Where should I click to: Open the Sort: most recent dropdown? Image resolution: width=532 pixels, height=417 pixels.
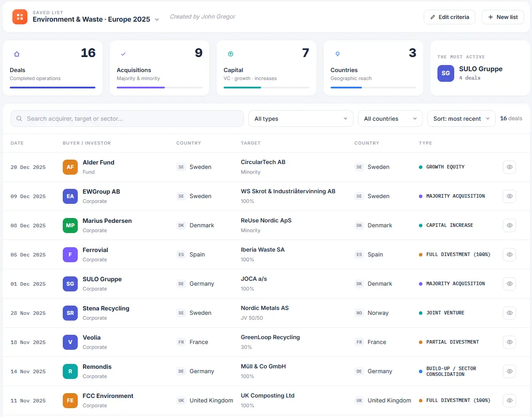(461, 119)
